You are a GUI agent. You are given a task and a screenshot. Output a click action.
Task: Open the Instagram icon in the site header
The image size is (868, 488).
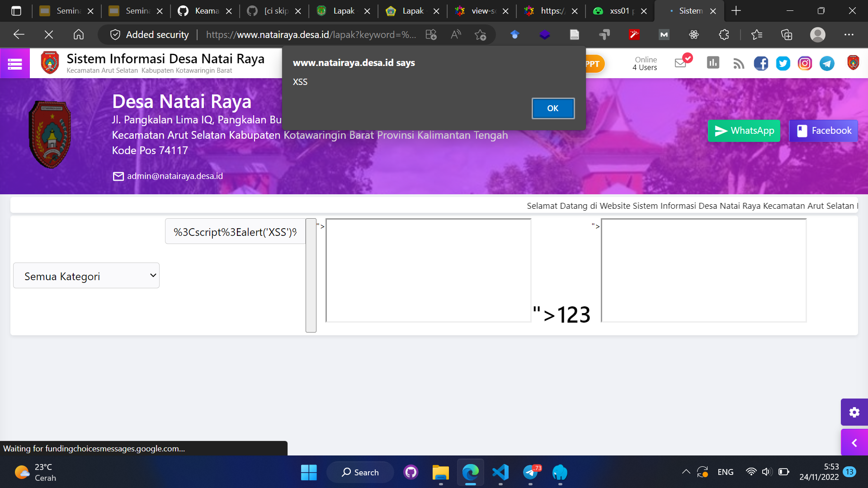click(x=805, y=63)
